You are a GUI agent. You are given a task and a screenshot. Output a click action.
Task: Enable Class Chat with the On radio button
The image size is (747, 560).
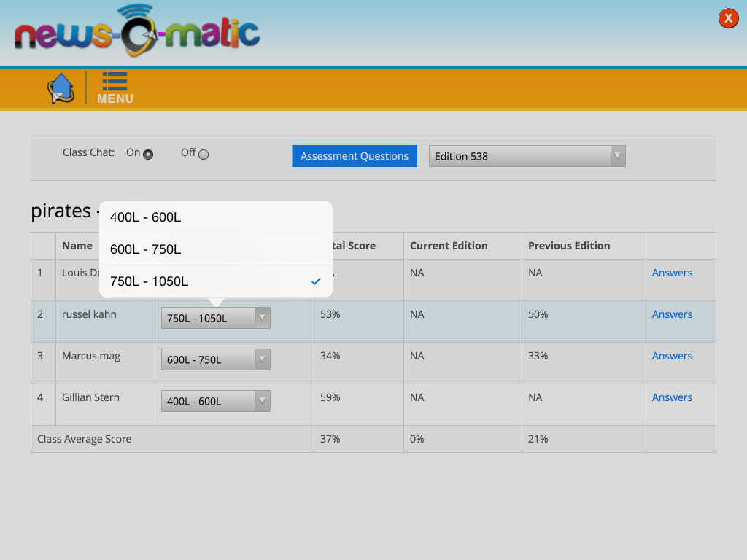point(147,154)
